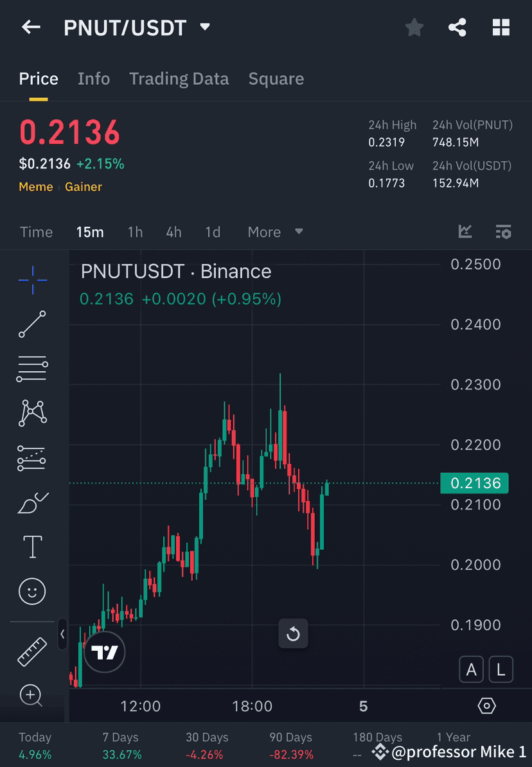Viewport: 532px width, 767px height.
Task: Share the chart via the share icon
Action: (457, 27)
